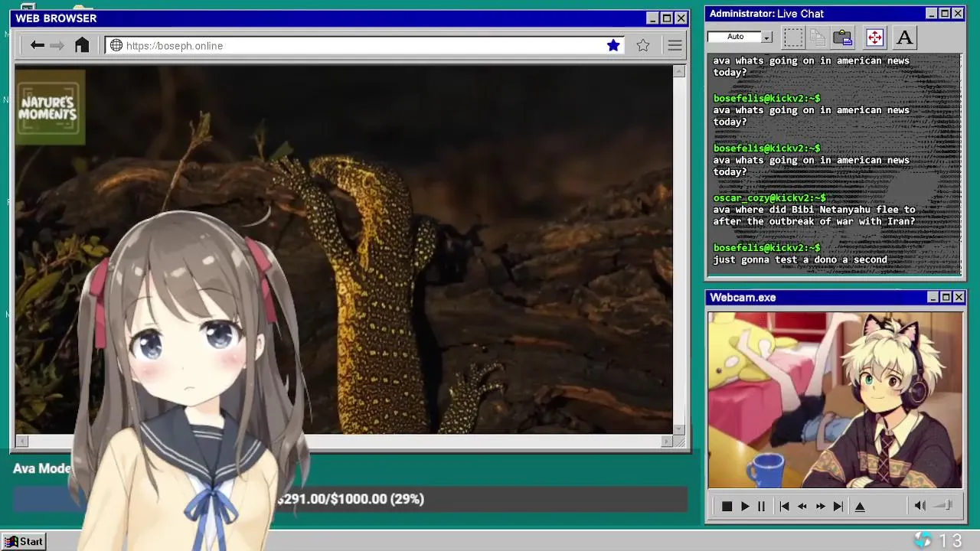Maximize the Live Chat window
The height and width of the screenshot is (551, 980).
(945, 14)
